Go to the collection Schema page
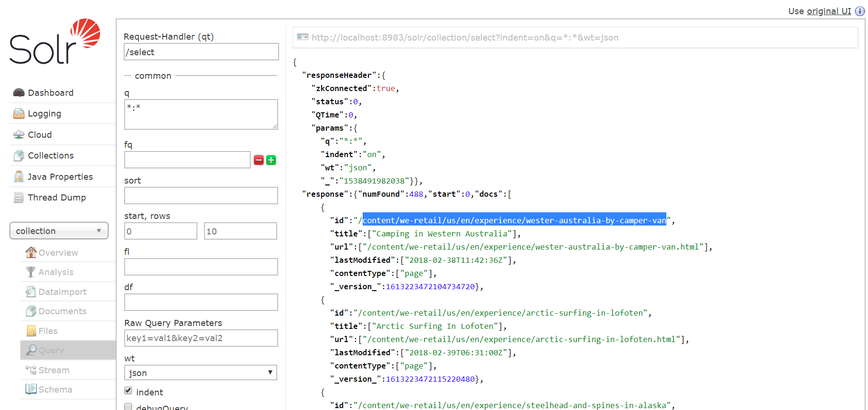Screen dimensions: 868x410 [55, 390]
